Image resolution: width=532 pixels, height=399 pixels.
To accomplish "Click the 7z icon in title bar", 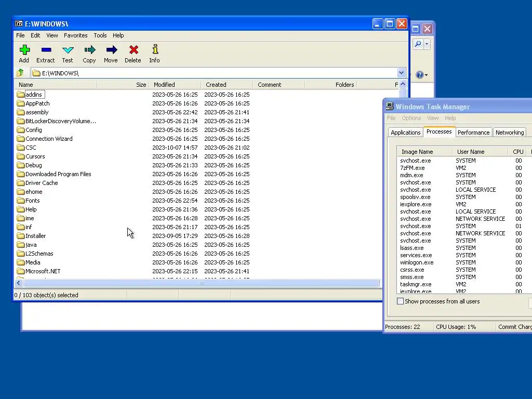I will pyautogui.click(x=19, y=24).
